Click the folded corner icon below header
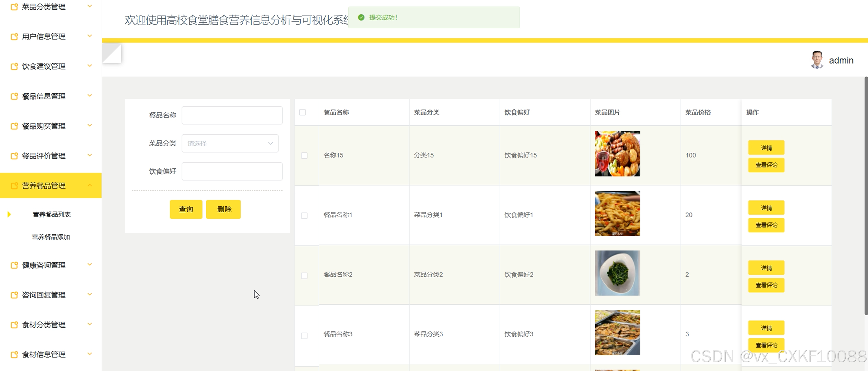Screen dimensions: 868x371 click(x=112, y=53)
